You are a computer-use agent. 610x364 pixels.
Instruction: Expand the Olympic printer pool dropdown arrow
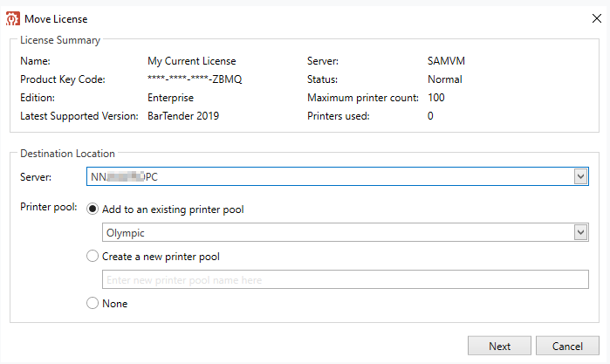coord(580,232)
